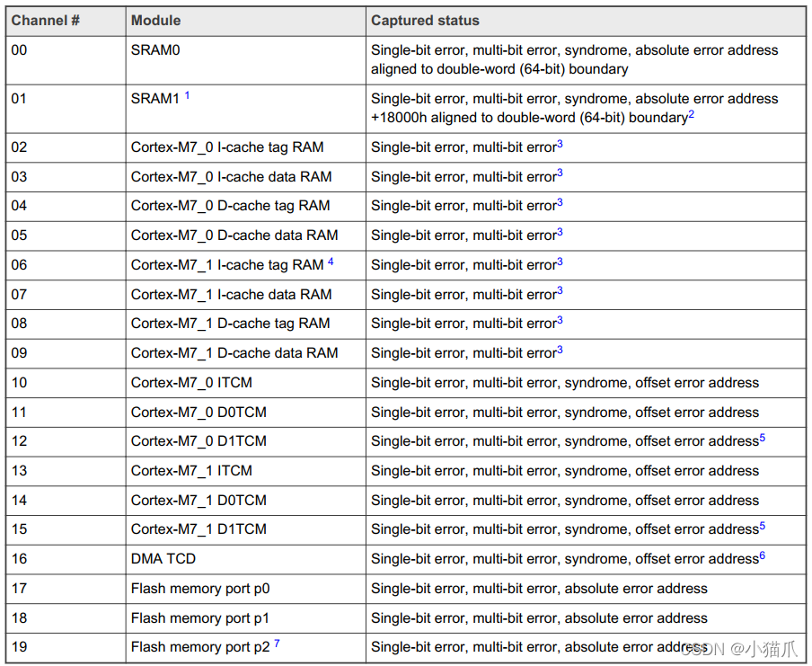Click the 'DMA TCD' module cell

click(x=245, y=559)
